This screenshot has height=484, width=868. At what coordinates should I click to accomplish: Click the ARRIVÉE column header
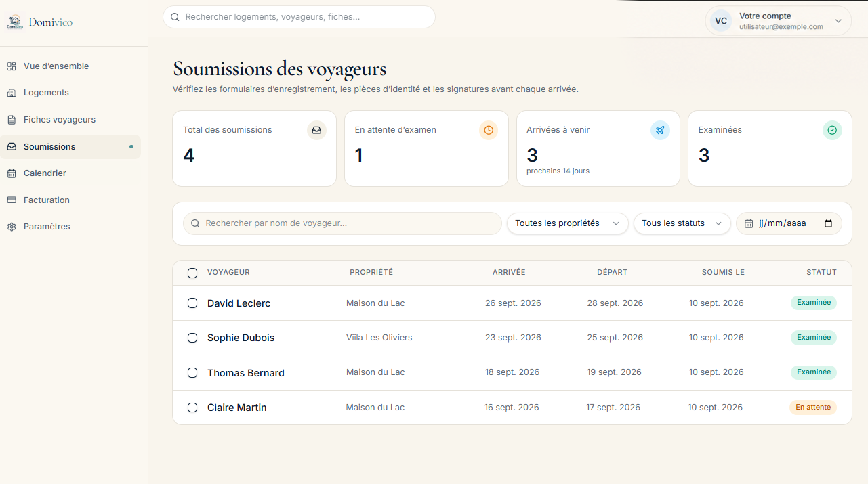(509, 273)
